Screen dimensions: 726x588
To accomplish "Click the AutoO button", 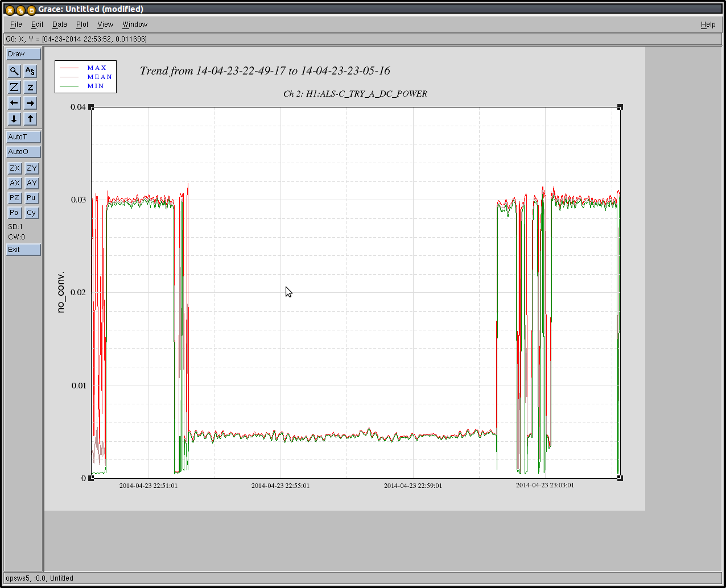I will click(x=23, y=152).
